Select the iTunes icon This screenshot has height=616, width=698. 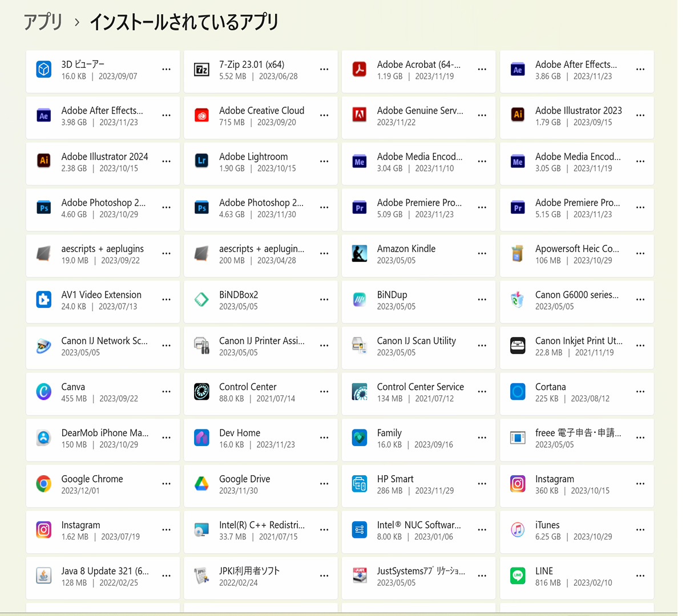tap(517, 530)
